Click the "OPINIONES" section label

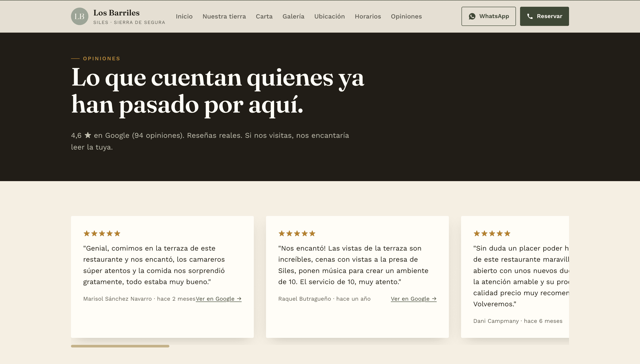point(101,59)
